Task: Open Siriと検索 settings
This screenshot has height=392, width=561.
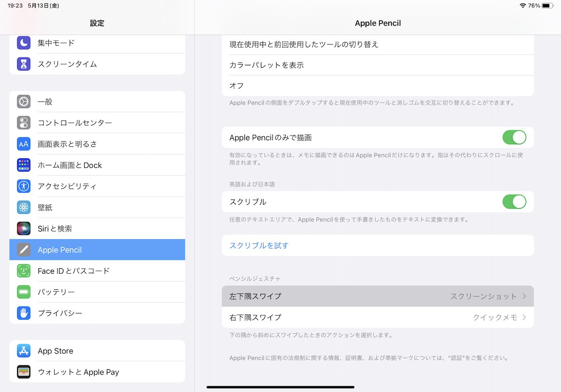Action: (x=97, y=228)
